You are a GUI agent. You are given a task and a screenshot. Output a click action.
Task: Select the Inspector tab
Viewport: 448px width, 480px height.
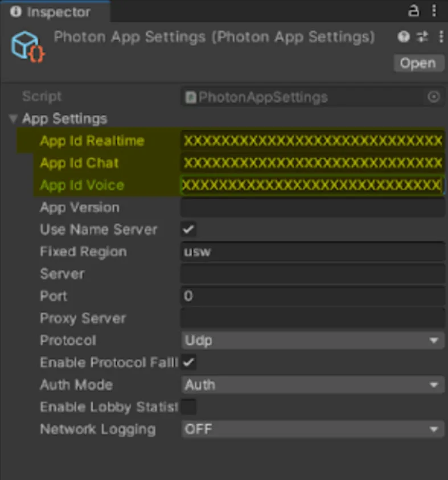tap(55, 11)
